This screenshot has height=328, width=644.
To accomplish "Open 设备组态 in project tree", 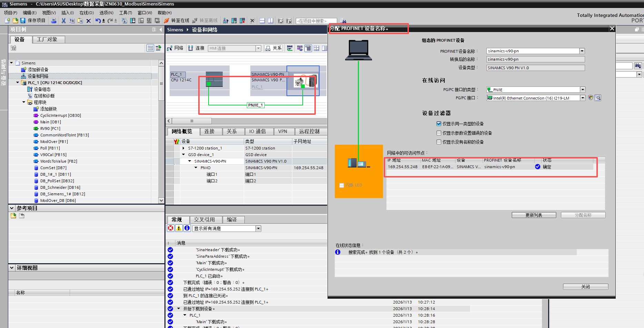I will 42,89.
